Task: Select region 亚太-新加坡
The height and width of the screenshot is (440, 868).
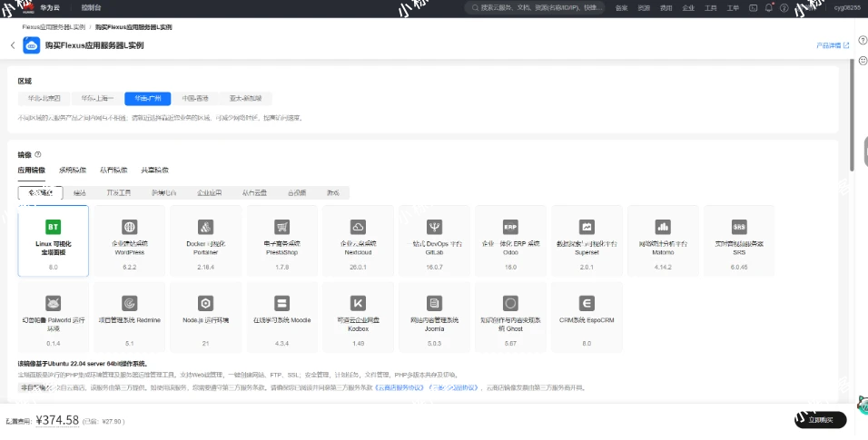Action: (246, 99)
